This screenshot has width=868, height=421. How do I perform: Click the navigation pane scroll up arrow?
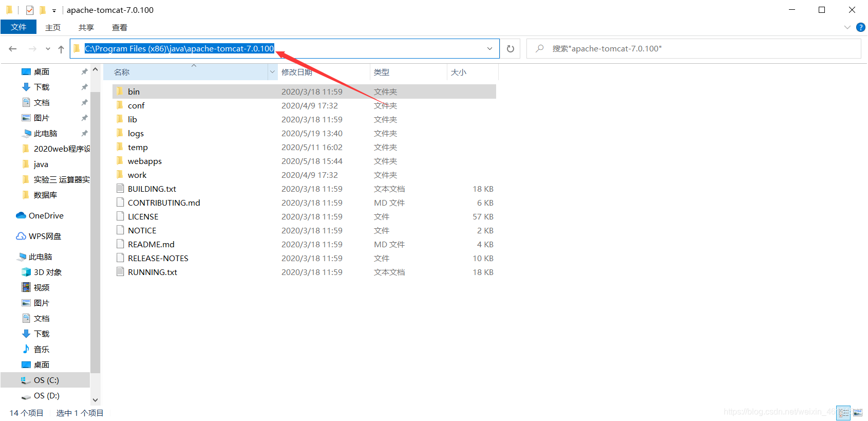95,69
